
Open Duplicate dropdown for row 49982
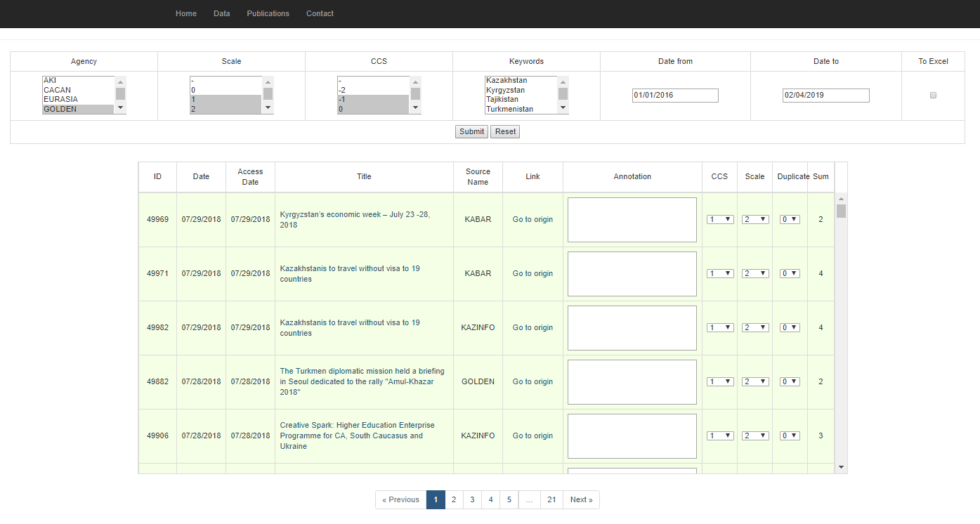tap(790, 327)
